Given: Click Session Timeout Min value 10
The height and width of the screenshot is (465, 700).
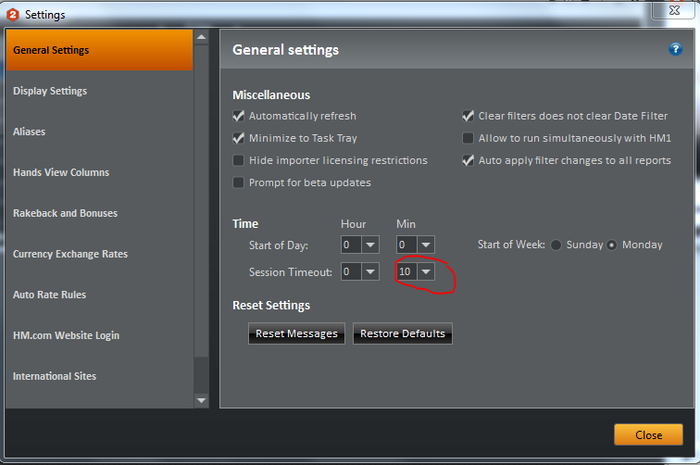Looking at the screenshot, I should (406, 271).
